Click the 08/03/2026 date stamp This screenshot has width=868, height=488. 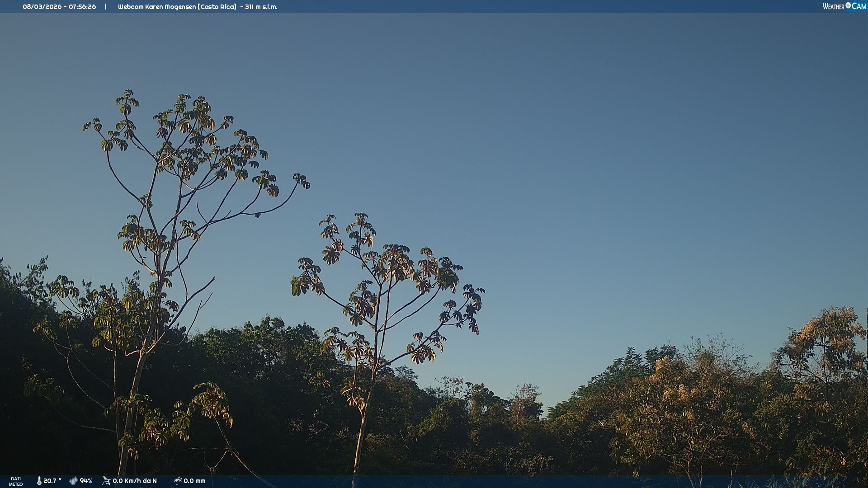click(x=42, y=7)
